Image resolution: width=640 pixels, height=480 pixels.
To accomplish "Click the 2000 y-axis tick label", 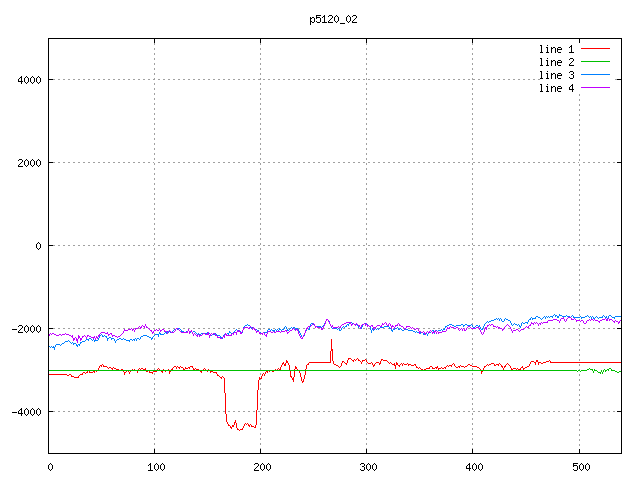I will [28, 163].
